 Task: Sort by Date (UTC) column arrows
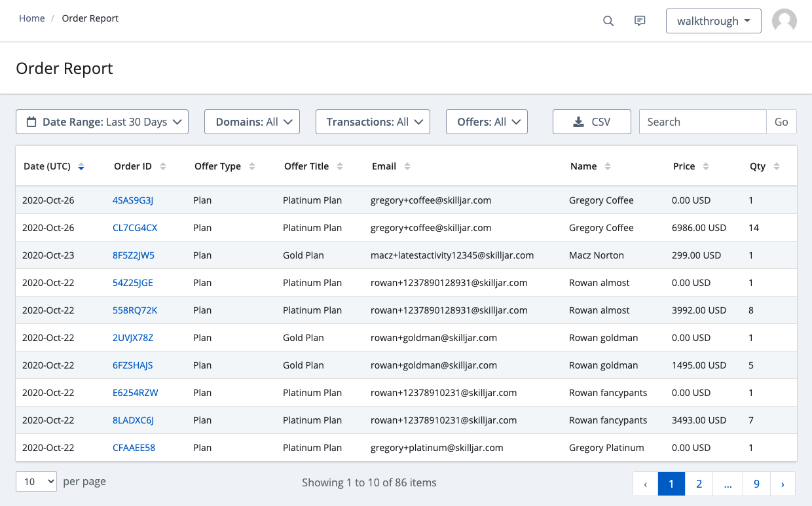(81, 167)
